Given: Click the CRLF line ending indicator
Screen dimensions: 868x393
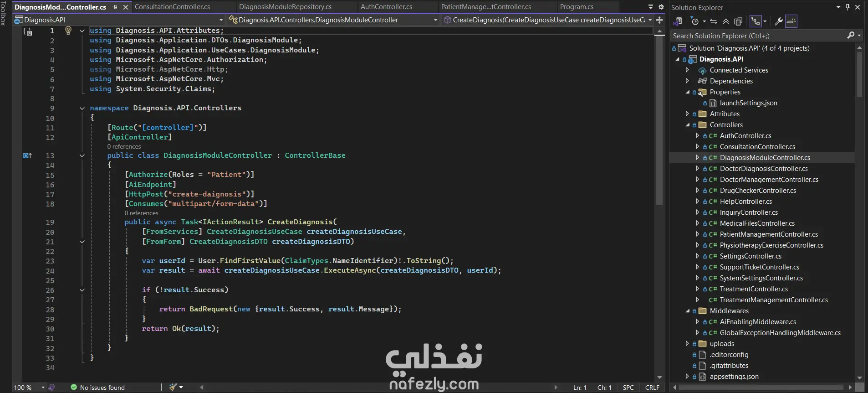Looking at the screenshot, I should click(x=652, y=388).
